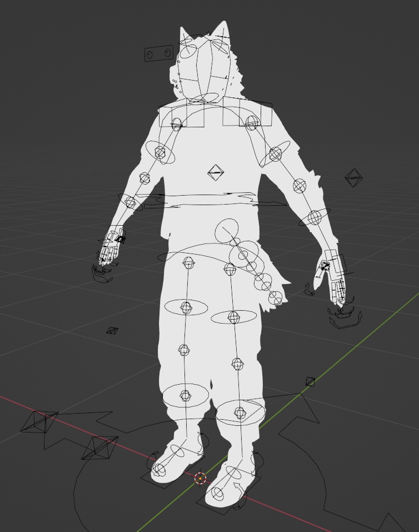Select the eye control box beside the head
The width and height of the screenshot is (419, 532).
click(158, 54)
